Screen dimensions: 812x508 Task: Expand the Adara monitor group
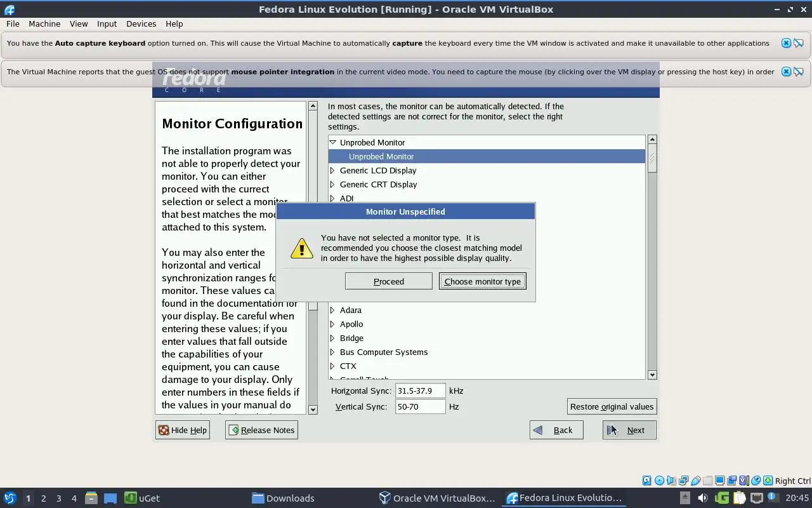tap(332, 310)
